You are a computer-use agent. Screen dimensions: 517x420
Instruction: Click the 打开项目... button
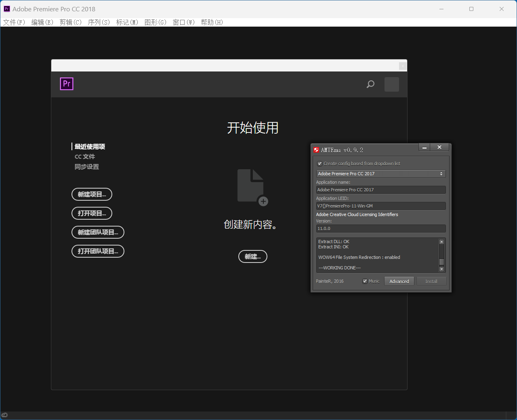point(92,213)
